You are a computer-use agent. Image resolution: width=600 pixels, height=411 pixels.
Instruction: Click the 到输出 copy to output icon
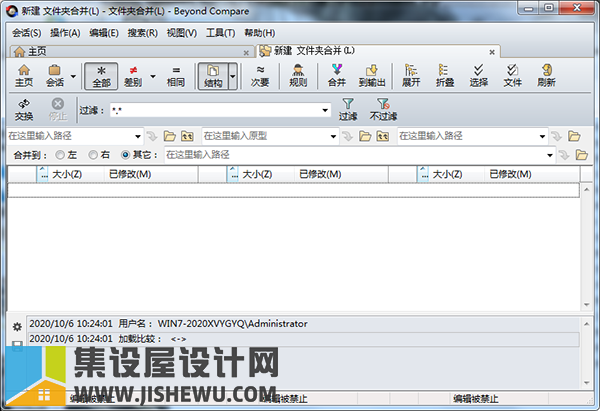pyautogui.click(x=372, y=76)
